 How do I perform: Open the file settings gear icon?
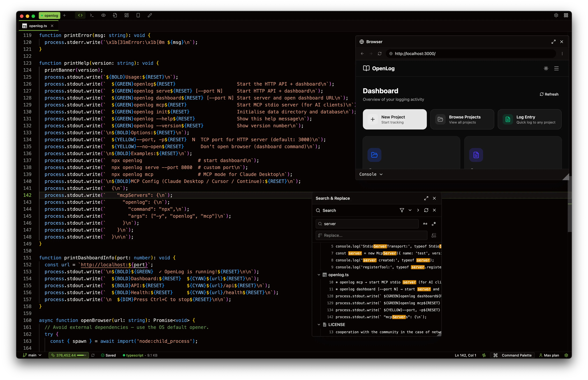(115, 15)
